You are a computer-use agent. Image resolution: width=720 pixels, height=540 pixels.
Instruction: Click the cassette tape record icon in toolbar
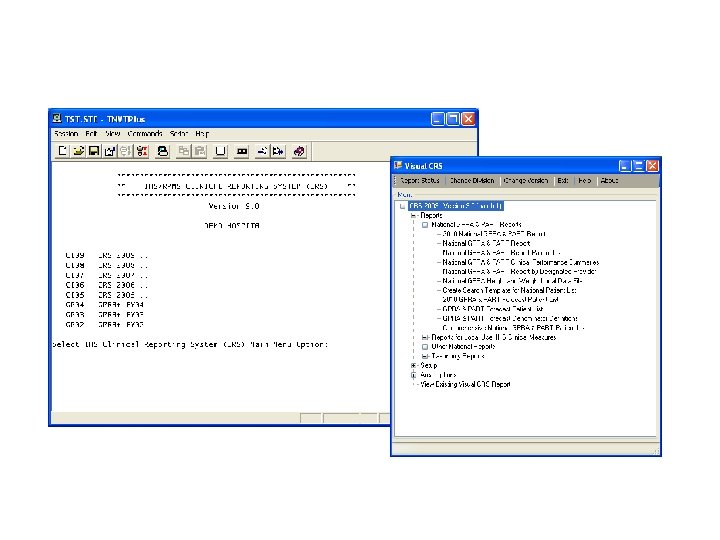(242, 151)
